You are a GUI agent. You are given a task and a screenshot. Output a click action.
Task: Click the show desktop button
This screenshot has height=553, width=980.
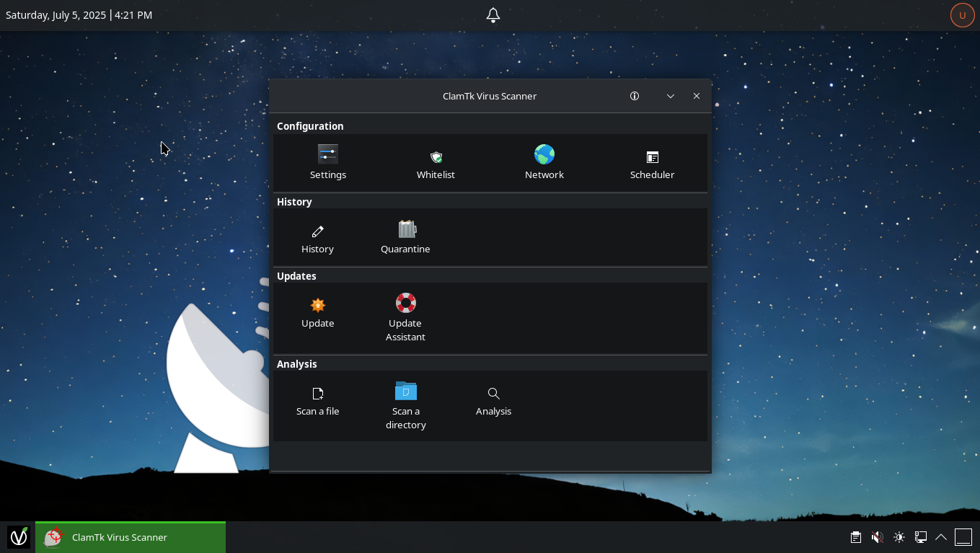[x=963, y=537]
